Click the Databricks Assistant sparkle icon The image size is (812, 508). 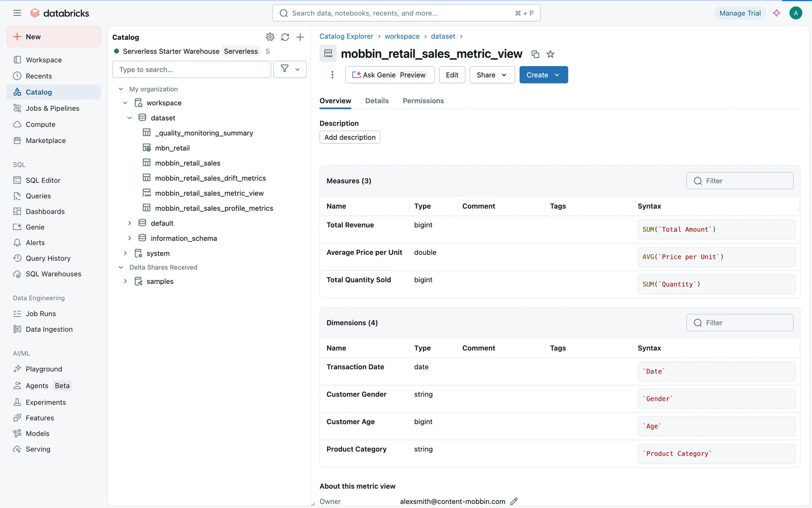click(x=776, y=13)
